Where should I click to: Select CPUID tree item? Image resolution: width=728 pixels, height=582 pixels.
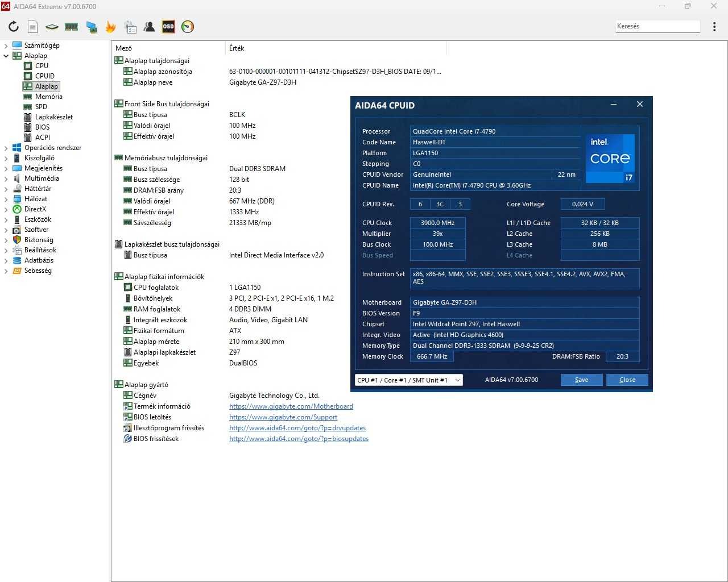tap(45, 76)
